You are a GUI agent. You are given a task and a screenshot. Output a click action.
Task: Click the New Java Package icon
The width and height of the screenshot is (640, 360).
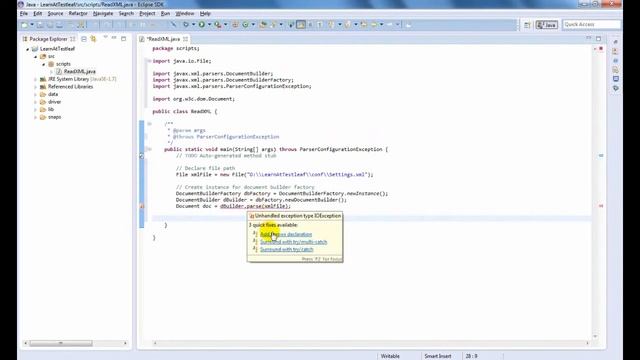[235, 24]
